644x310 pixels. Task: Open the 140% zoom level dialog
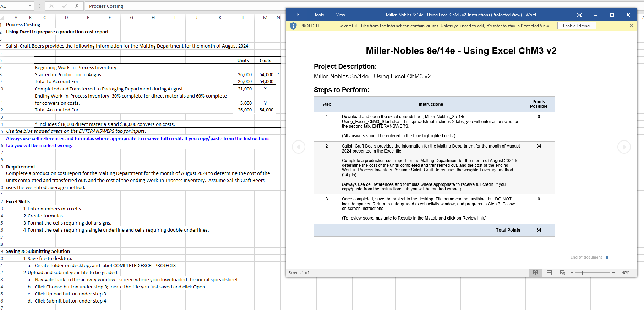625,273
